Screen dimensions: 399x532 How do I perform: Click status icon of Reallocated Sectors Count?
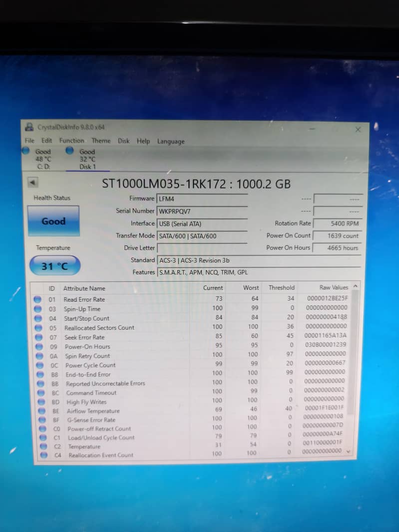[x=38, y=328]
